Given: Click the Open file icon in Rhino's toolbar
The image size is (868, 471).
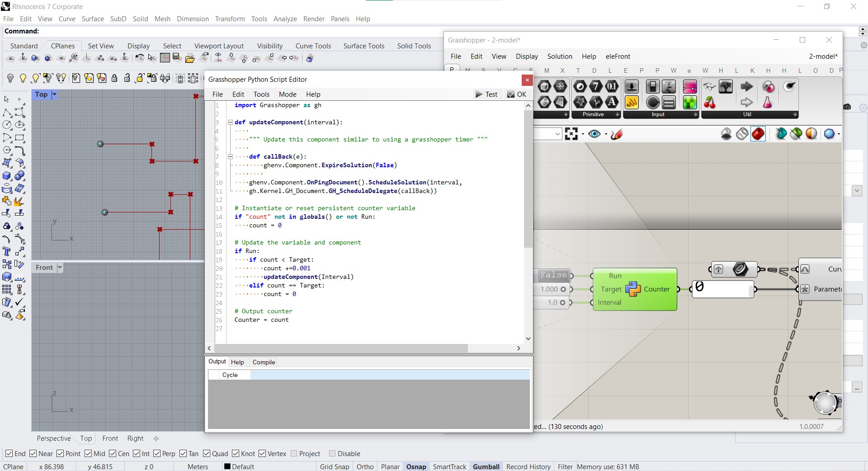Looking at the screenshot, I should coord(189,58).
